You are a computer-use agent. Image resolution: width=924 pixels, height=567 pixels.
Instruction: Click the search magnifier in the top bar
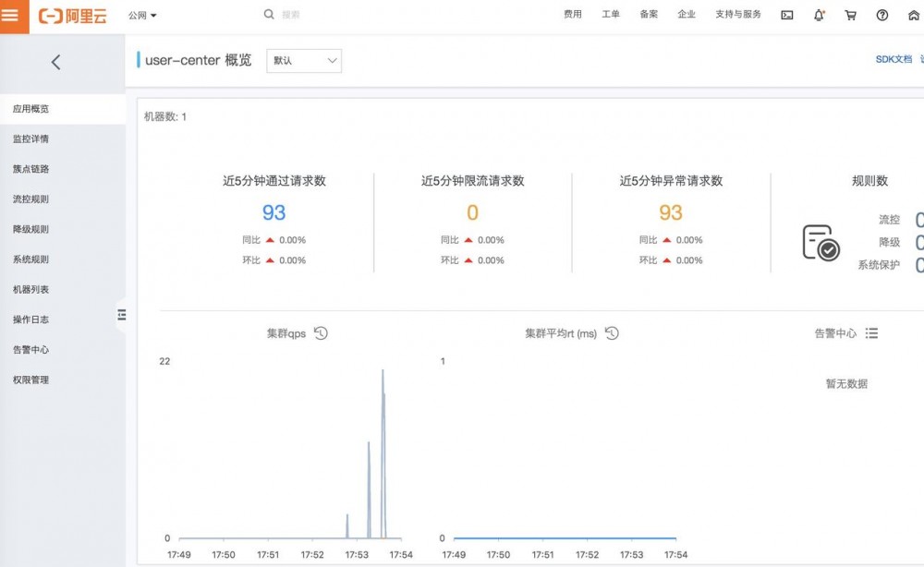268,15
